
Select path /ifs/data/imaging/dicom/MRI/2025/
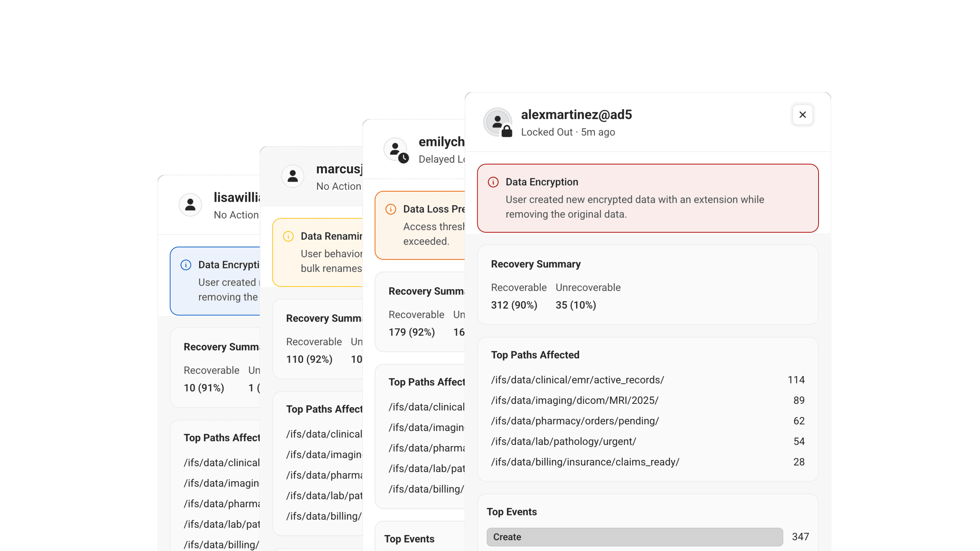point(574,400)
